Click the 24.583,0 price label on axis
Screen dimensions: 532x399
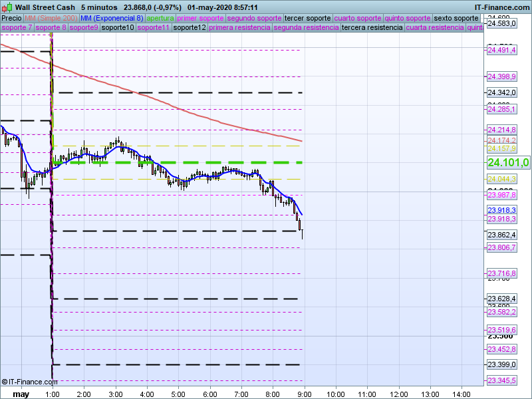point(502,23)
